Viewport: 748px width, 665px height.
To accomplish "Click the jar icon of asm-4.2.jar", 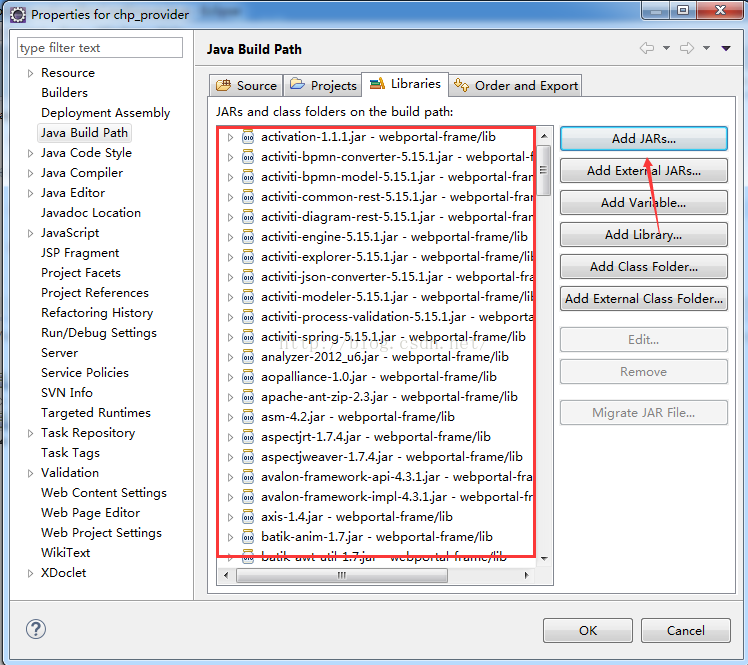I will pyautogui.click(x=248, y=417).
